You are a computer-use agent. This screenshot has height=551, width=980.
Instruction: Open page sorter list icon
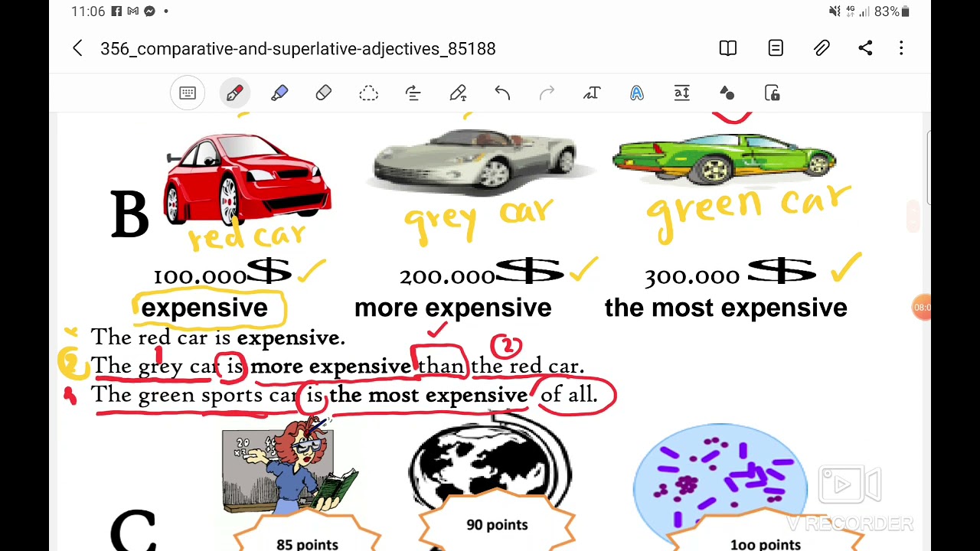[776, 48]
